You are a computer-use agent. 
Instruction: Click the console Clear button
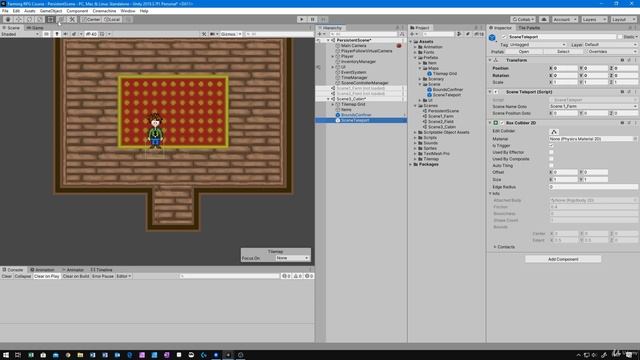7,276
